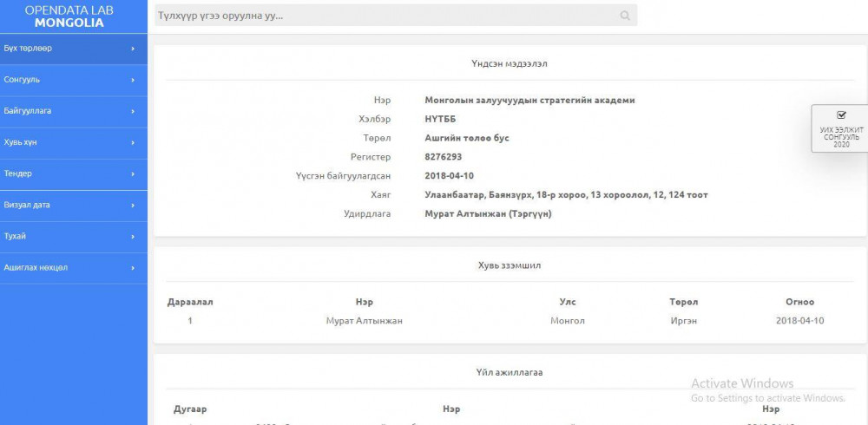
Task: Click the Үйл ажиллагаа section heading
Action: click(510, 372)
